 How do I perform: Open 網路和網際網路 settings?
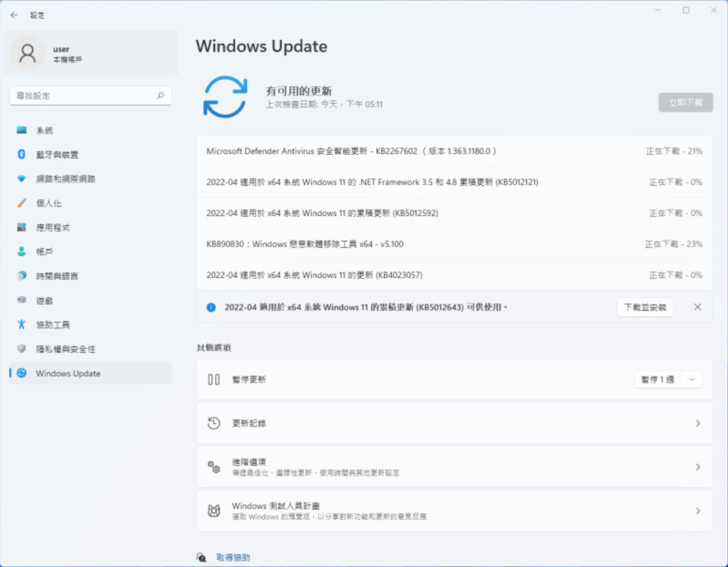[x=65, y=179]
